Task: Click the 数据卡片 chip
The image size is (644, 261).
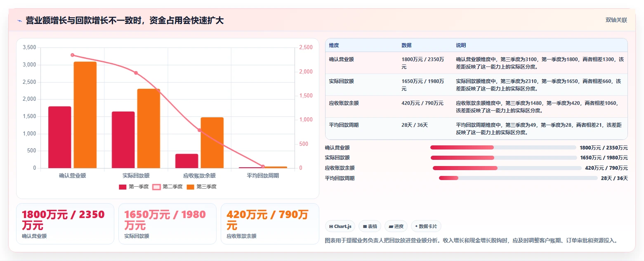Action: tap(426, 226)
